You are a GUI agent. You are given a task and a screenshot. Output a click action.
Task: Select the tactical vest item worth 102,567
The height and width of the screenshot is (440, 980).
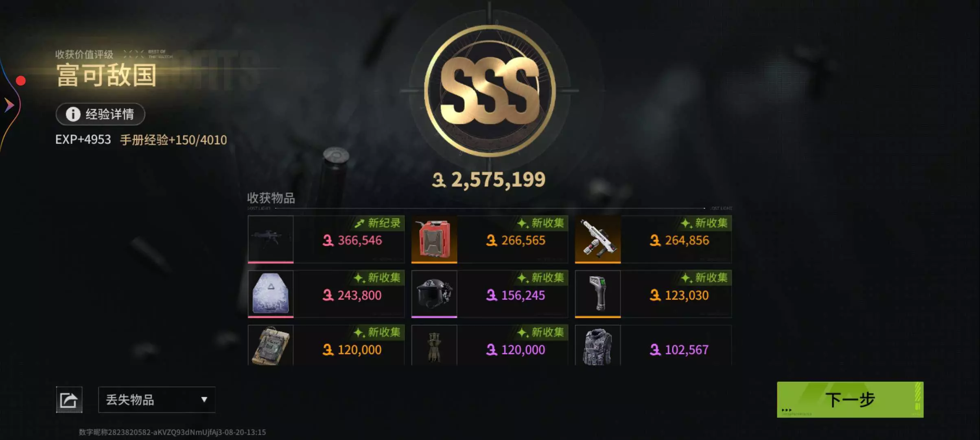tap(598, 345)
